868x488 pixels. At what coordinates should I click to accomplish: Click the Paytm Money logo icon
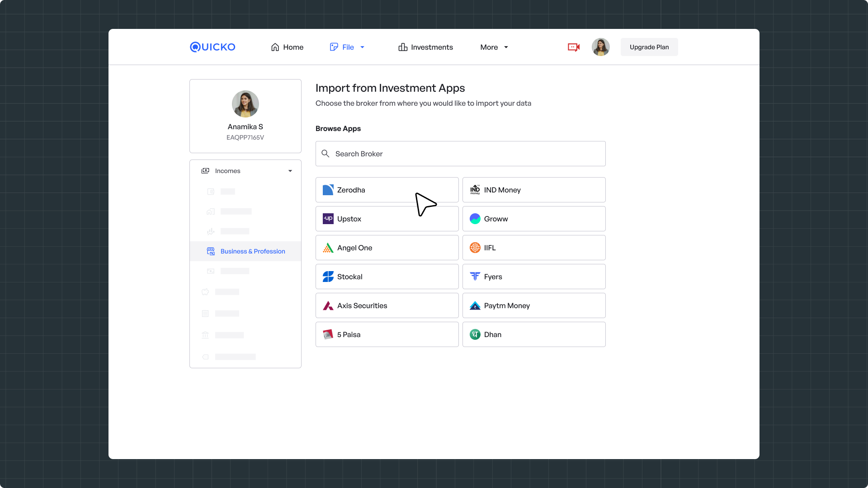[475, 305]
